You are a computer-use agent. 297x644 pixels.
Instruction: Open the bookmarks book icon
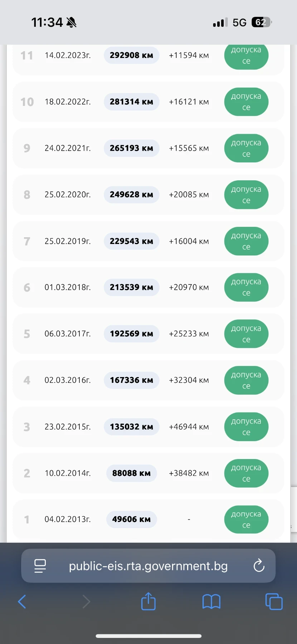pos(211,601)
